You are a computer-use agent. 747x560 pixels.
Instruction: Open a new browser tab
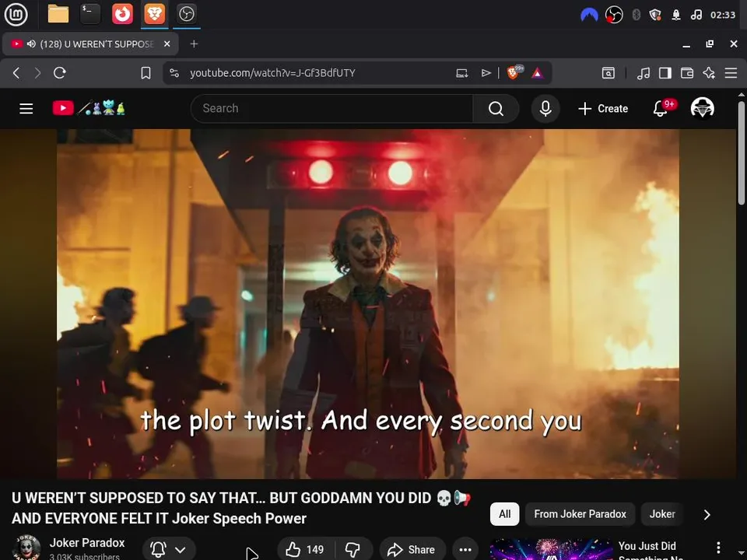point(194,44)
